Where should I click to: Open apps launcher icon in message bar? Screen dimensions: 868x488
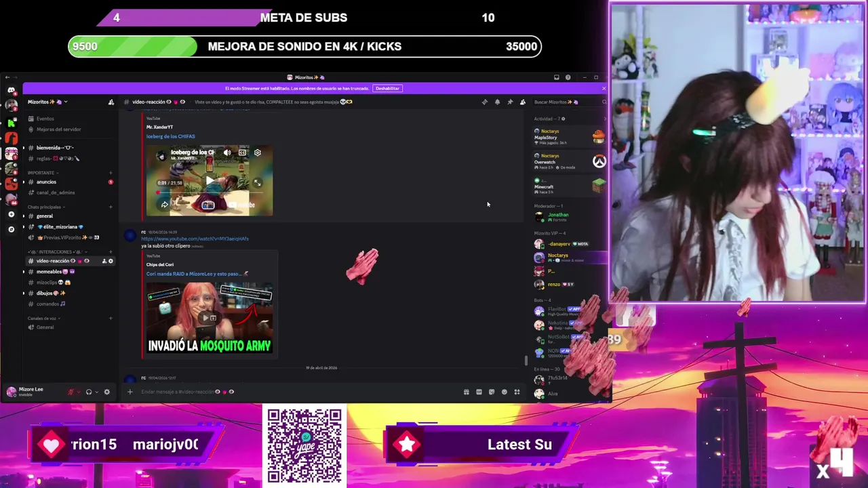pos(517,392)
